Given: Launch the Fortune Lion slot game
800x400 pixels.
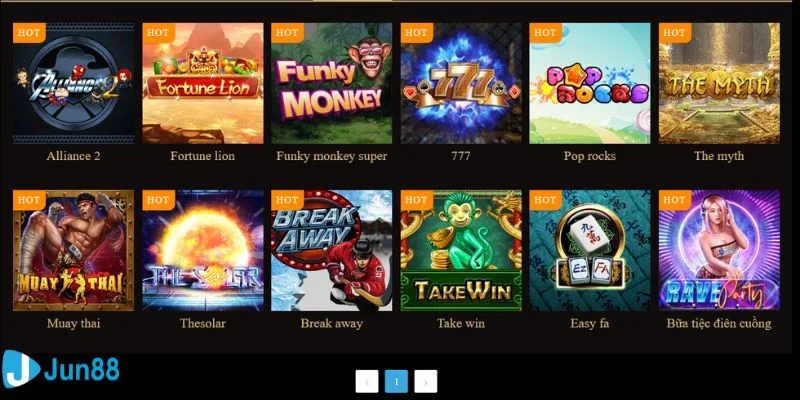Looking at the screenshot, I should coord(203,83).
